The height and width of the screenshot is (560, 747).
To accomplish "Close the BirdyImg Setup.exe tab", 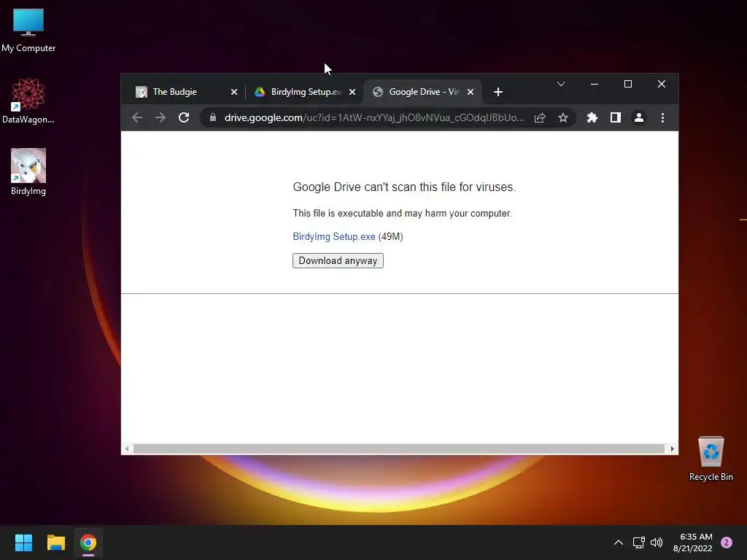I will 352,92.
